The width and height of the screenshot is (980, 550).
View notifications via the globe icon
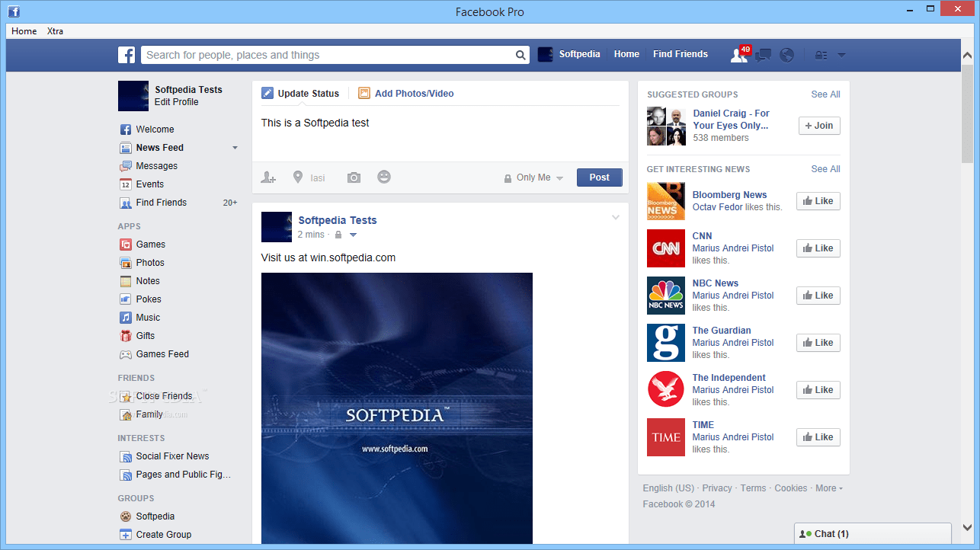tap(786, 55)
